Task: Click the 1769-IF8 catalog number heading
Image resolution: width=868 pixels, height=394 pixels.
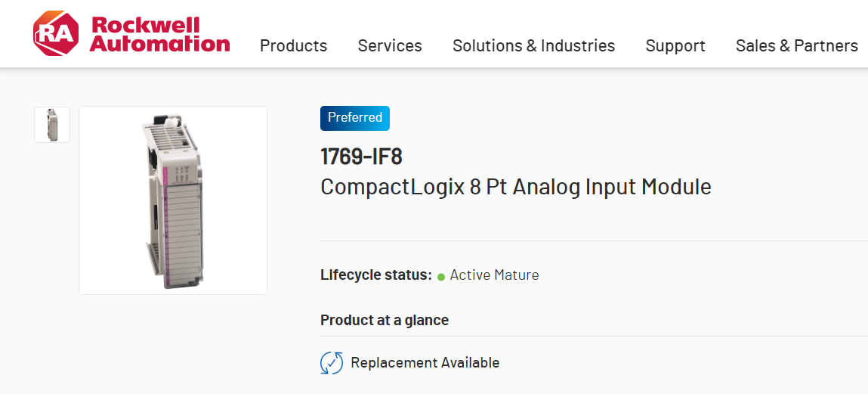Action: 362,157
